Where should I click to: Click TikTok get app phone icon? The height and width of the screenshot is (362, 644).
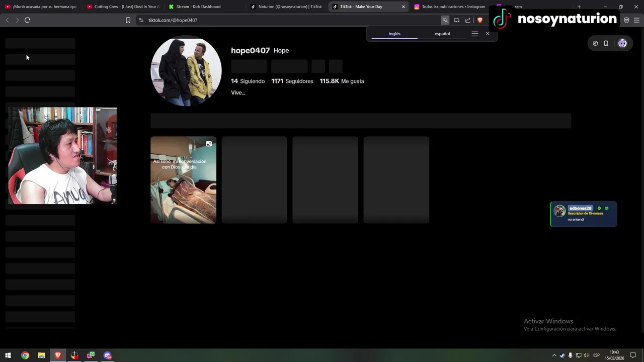(x=606, y=43)
